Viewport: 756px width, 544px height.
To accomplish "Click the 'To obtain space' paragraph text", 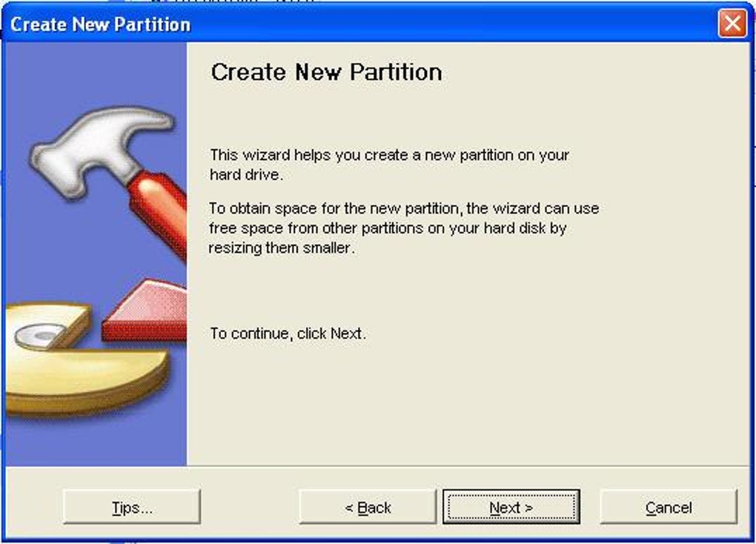I will tap(404, 209).
